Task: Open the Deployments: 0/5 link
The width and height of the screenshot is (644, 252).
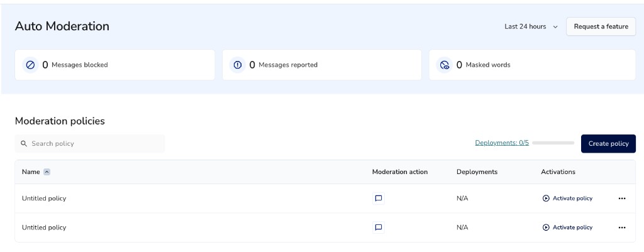Action: tap(502, 143)
